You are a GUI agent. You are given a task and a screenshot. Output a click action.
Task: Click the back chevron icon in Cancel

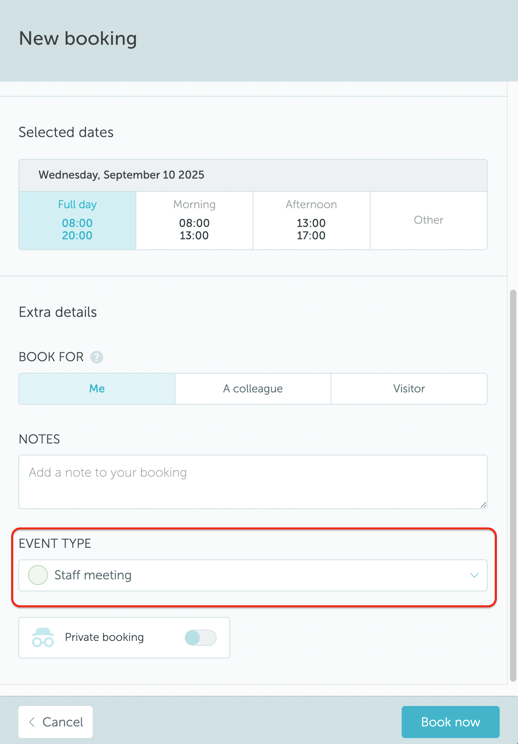click(x=32, y=722)
